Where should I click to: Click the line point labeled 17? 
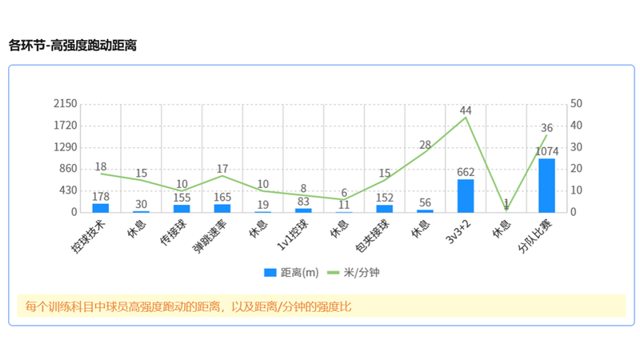pyautogui.click(x=222, y=175)
